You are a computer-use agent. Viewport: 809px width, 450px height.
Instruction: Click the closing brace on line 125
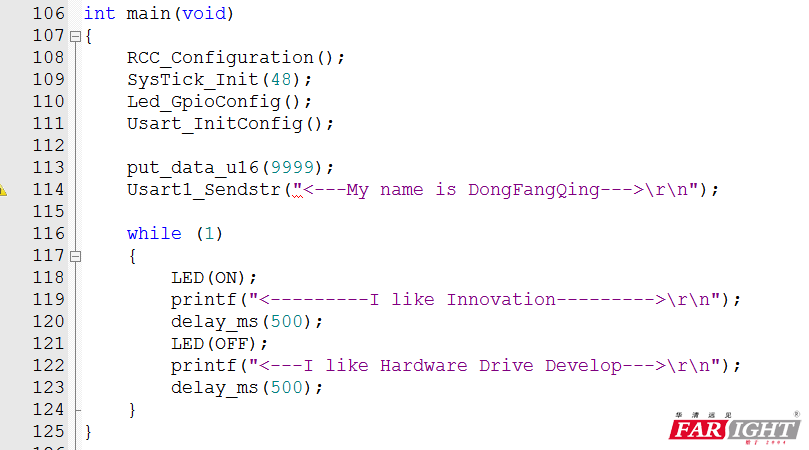pyautogui.click(x=88, y=432)
